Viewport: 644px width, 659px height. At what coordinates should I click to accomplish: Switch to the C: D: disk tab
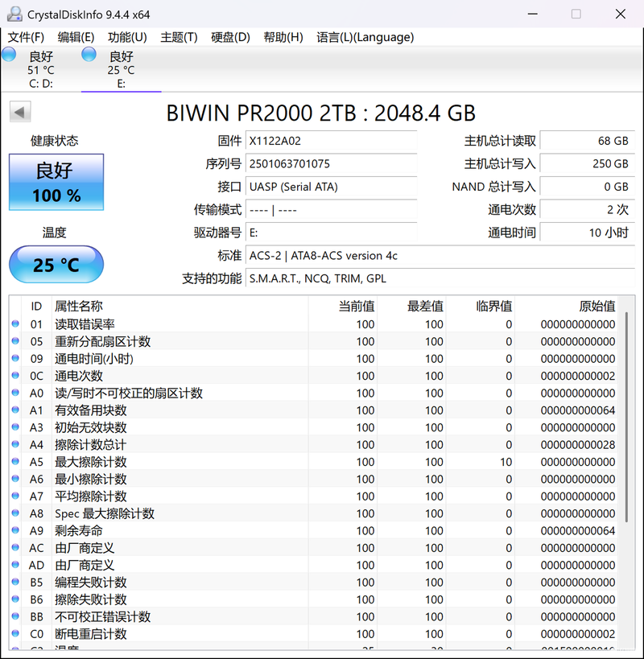point(41,69)
